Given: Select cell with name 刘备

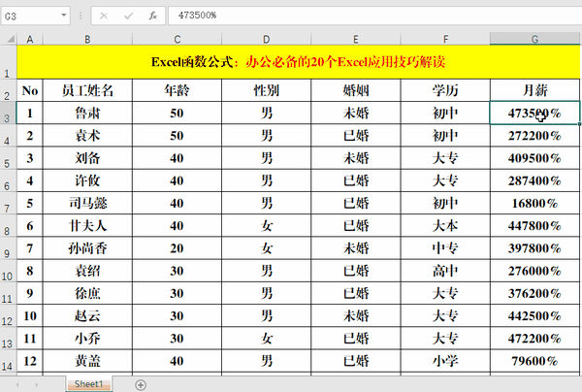Looking at the screenshot, I should pyautogui.click(x=87, y=158).
